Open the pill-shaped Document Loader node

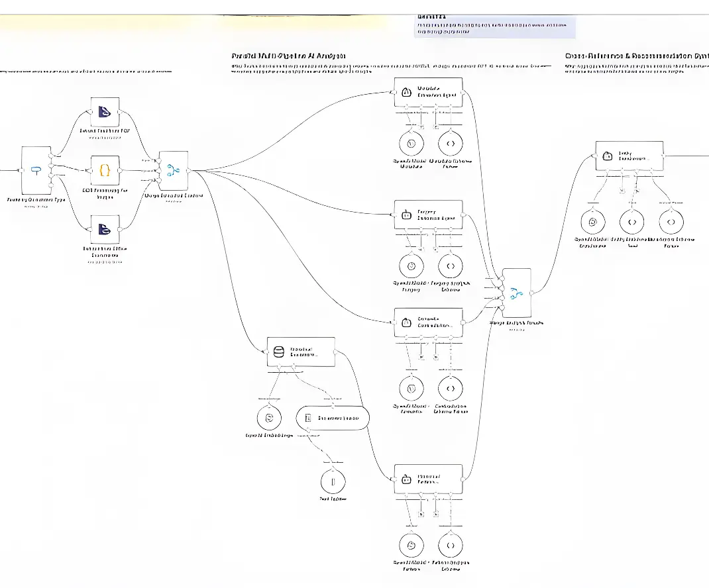click(x=333, y=418)
